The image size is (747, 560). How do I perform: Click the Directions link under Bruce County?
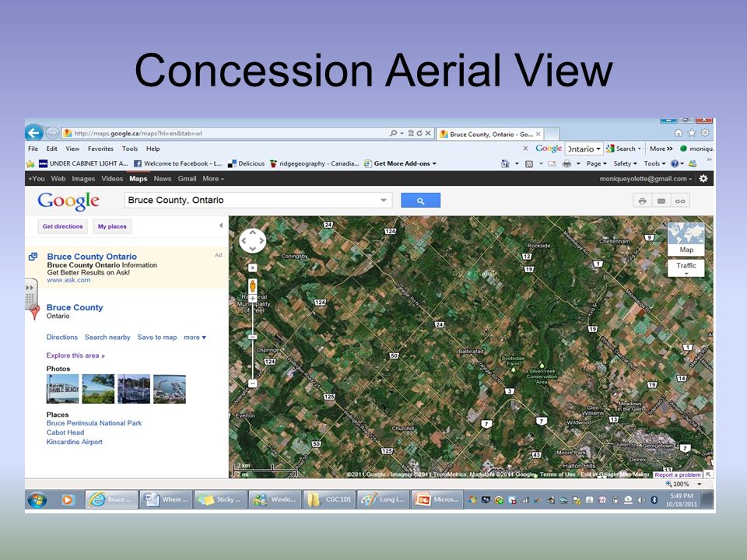62,337
